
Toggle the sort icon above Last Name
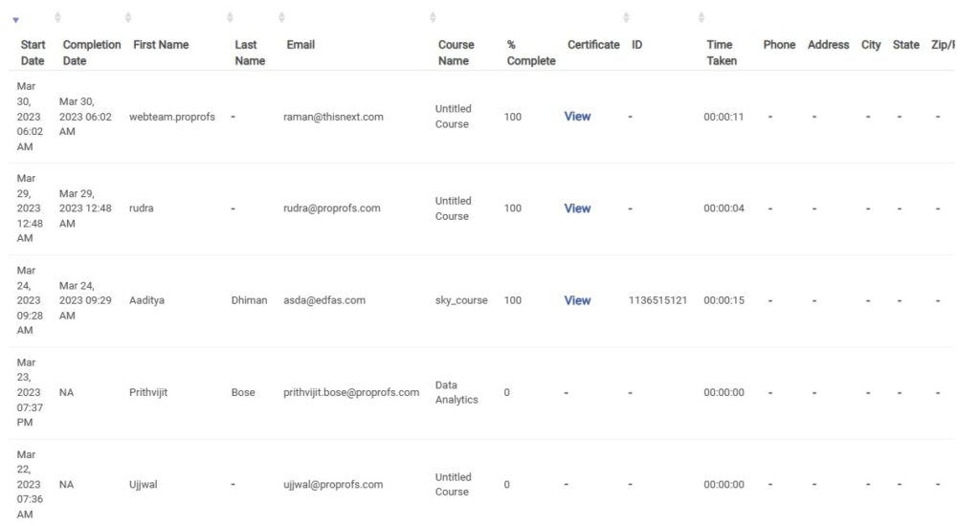[x=230, y=17]
